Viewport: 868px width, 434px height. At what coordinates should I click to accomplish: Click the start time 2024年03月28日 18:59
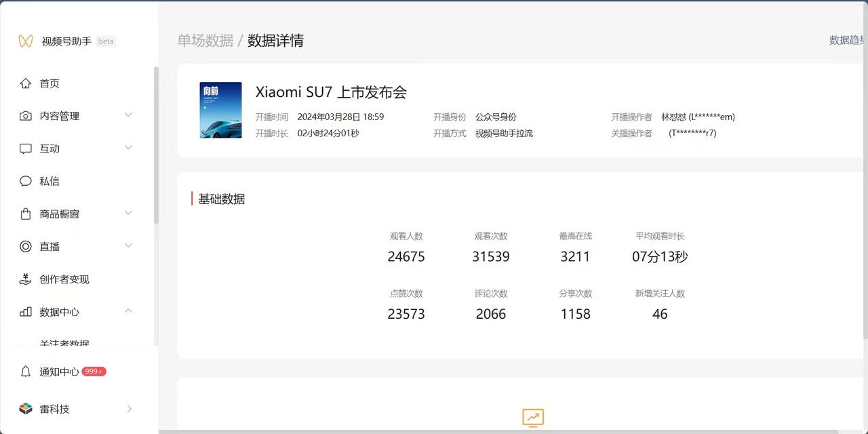341,117
